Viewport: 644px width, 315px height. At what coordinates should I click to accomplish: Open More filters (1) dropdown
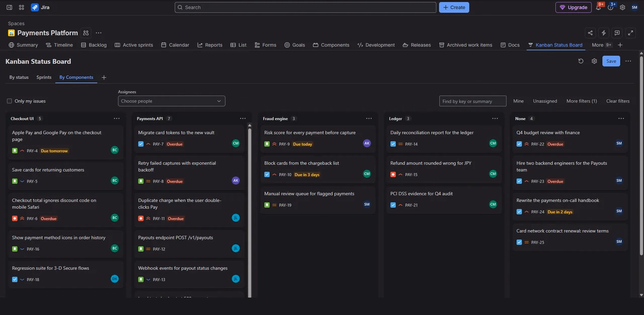coord(582,101)
